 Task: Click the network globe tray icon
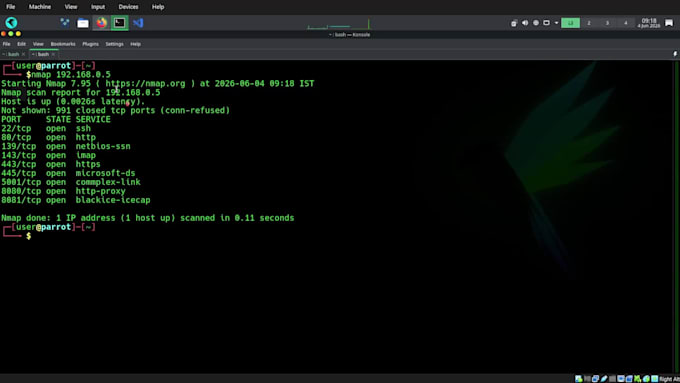coord(536,23)
